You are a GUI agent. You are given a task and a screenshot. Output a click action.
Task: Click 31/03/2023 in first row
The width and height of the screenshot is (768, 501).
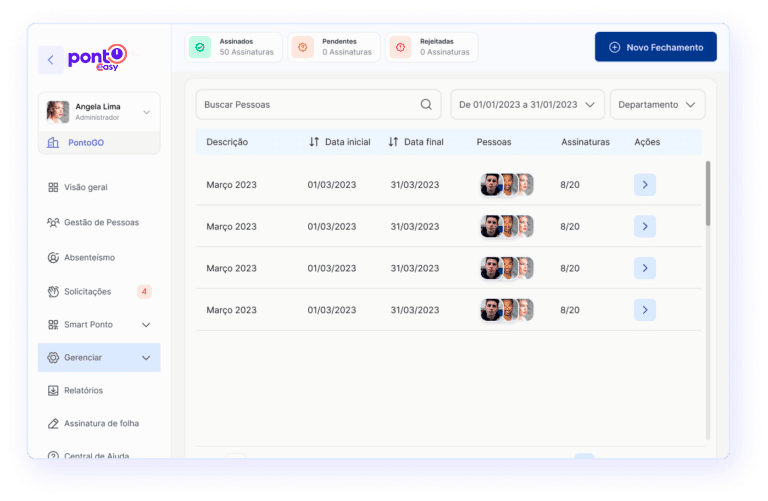tap(415, 185)
